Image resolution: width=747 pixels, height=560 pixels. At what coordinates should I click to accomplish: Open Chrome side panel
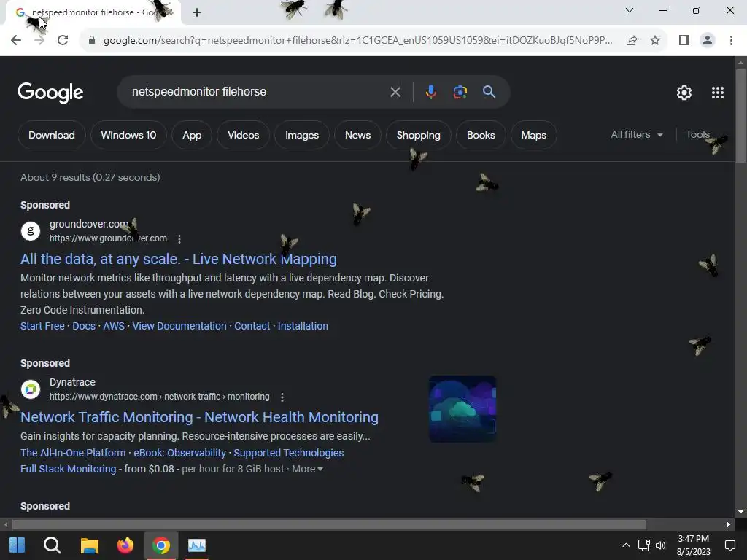click(684, 41)
